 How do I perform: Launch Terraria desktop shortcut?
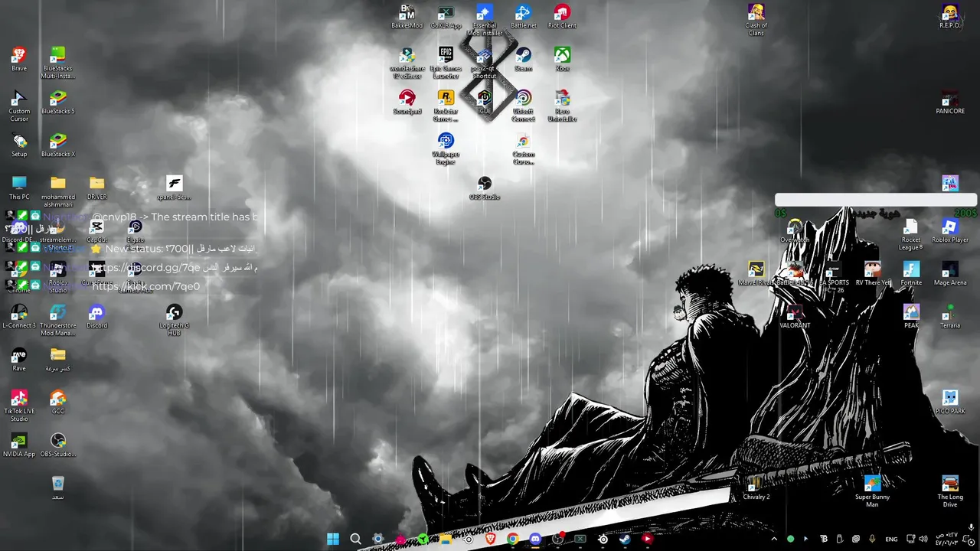(x=950, y=316)
